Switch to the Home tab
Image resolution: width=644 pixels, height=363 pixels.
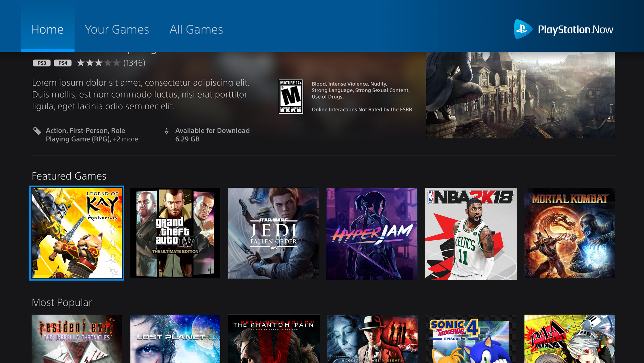48,29
